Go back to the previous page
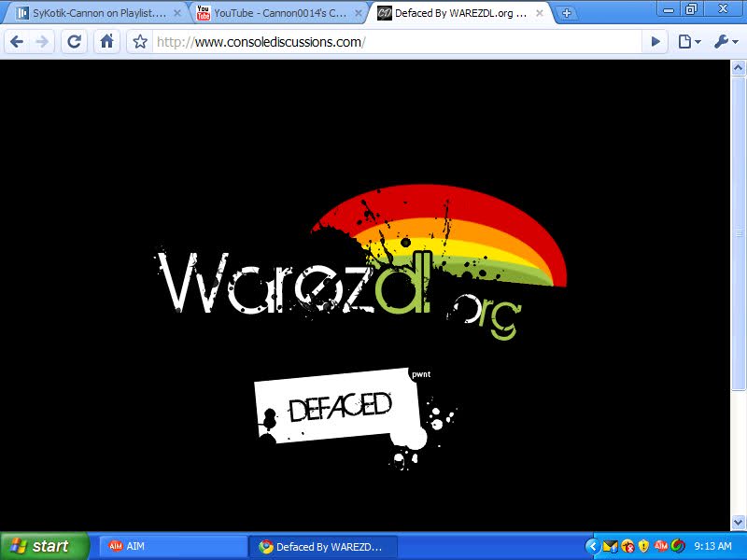747x560 pixels. point(17,42)
